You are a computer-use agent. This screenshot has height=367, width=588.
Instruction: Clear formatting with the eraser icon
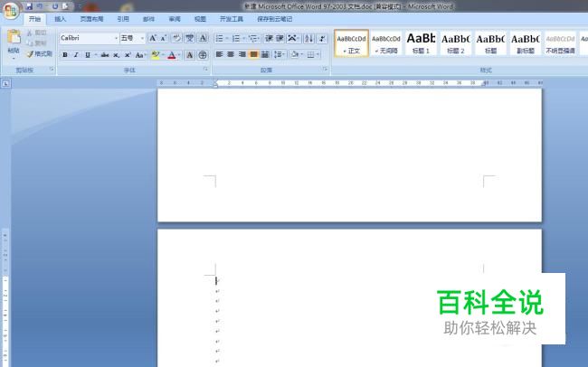point(175,38)
